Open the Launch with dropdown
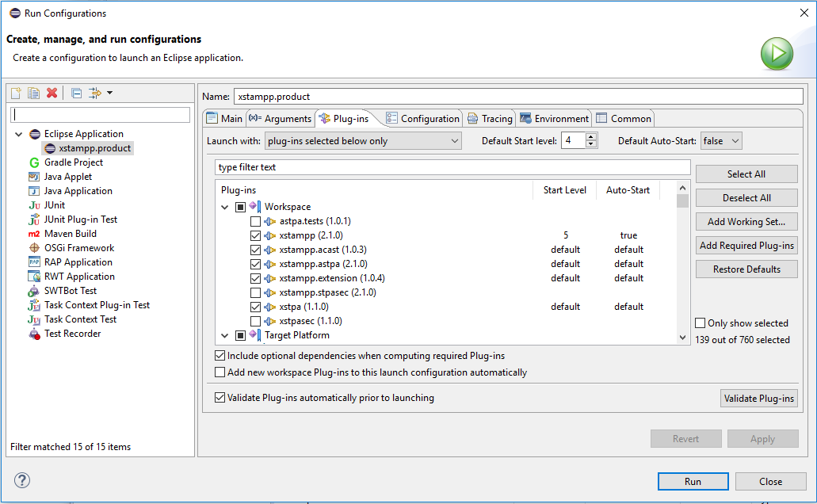The image size is (817, 504). pyautogui.click(x=363, y=141)
